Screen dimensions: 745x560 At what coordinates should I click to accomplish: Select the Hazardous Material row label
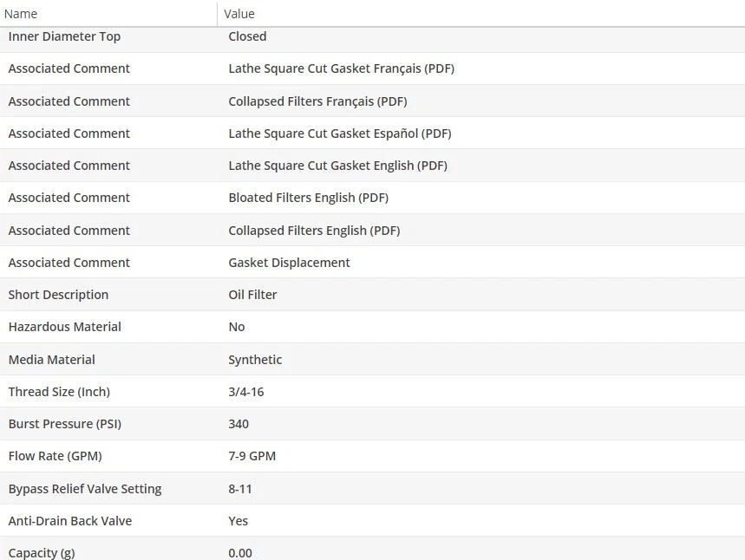(x=64, y=327)
